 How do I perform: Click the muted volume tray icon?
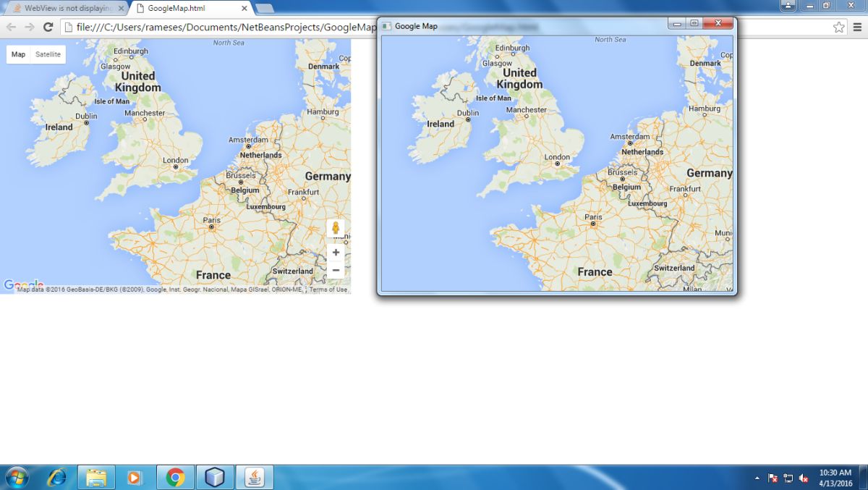pos(803,478)
